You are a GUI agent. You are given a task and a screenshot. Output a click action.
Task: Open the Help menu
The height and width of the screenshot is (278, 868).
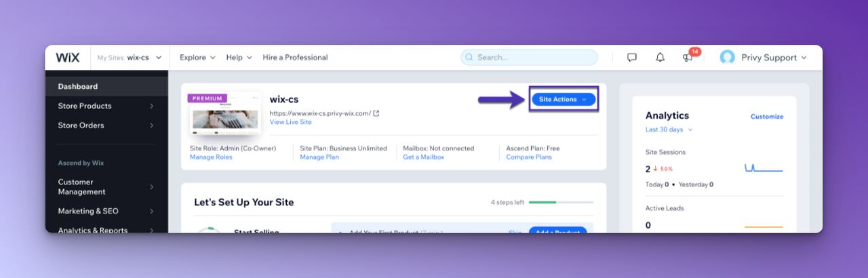click(x=239, y=58)
